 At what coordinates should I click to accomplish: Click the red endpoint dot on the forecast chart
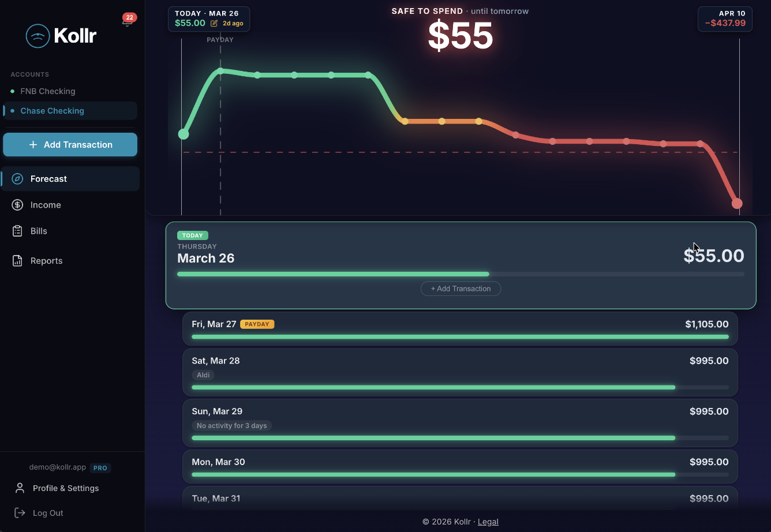coord(738,203)
